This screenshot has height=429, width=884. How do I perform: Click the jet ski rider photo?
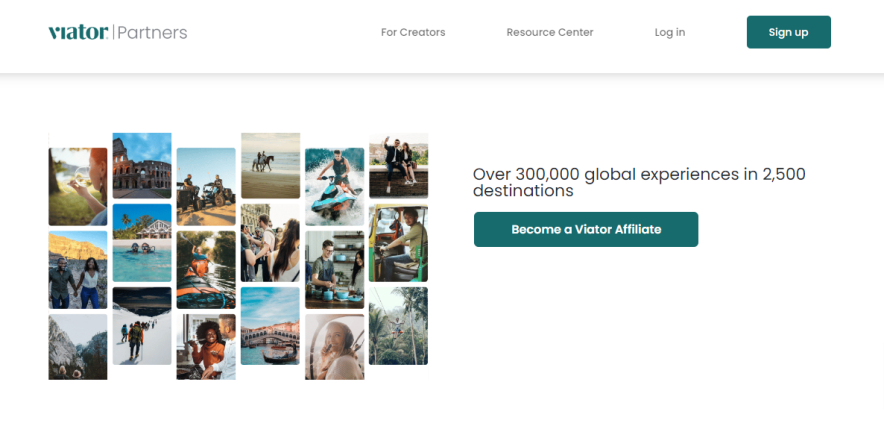click(x=334, y=186)
